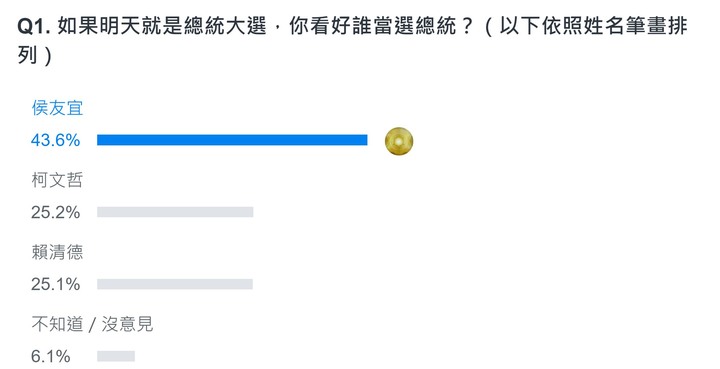The height and width of the screenshot is (369, 720).
Task: Select the 賴清德 candidate name
Action: tap(57, 252)
